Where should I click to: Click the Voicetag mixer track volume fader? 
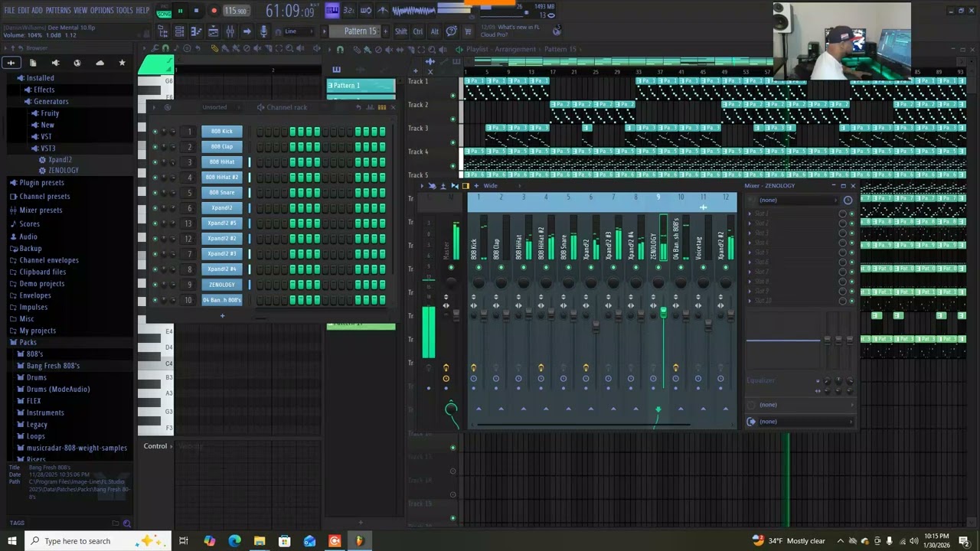[x=708, y=324]
